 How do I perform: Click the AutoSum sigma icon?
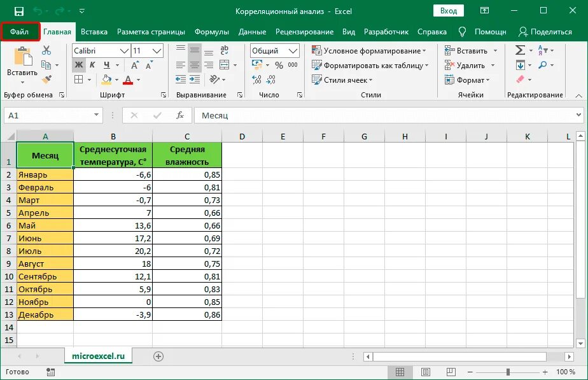[520, 50]
